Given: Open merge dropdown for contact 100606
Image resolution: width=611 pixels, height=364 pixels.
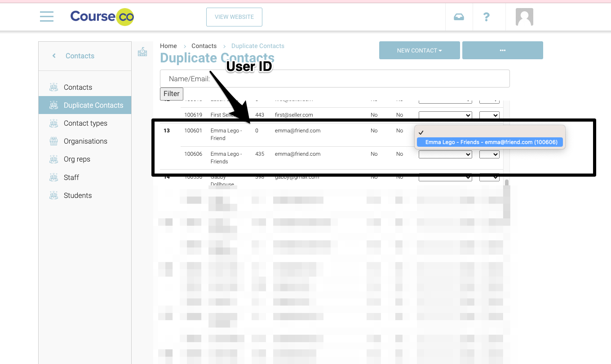Looking at the screenshot, I should pos(445,154).
